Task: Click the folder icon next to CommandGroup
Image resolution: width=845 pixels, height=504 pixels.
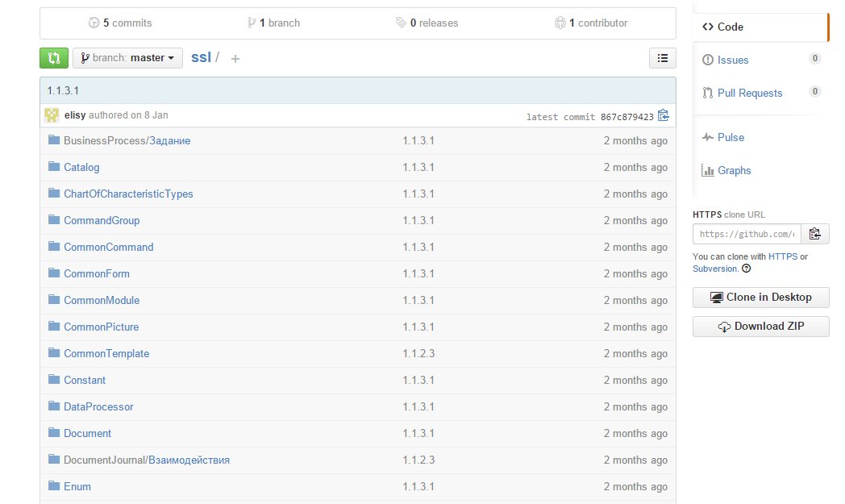Action: (x=54, y=219)
